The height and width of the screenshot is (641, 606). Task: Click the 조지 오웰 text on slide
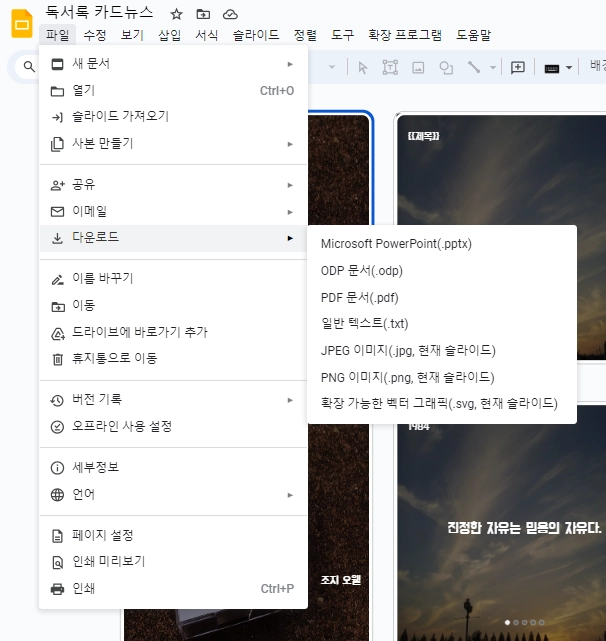point(341,580)
